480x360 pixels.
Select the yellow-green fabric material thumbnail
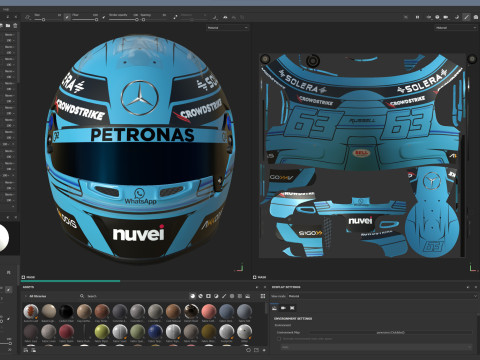point(102,332)
